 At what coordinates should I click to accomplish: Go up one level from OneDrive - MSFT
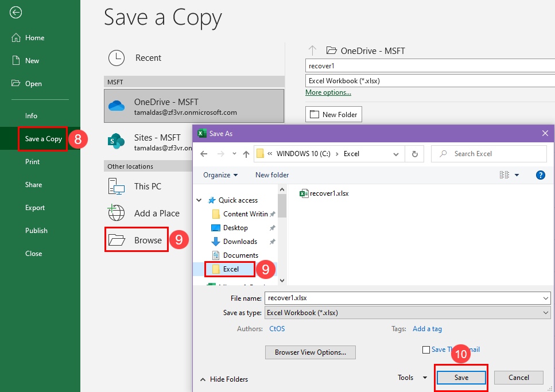coord(312,51)
